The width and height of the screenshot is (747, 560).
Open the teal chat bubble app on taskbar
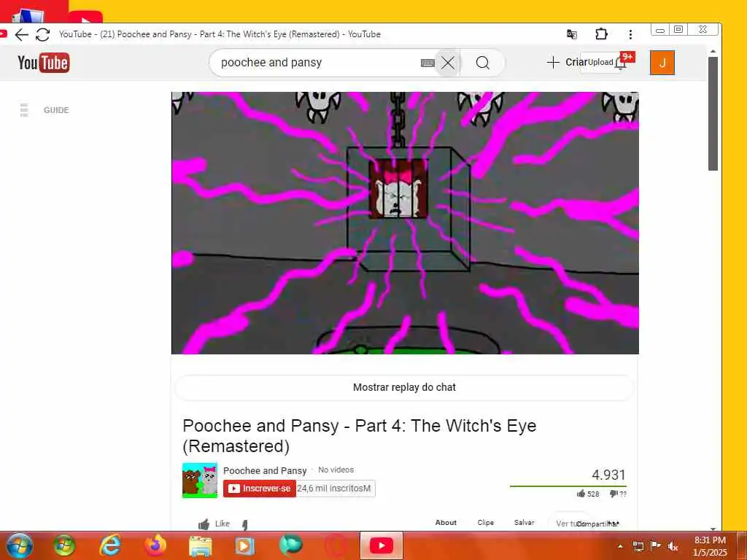[290, 545]
